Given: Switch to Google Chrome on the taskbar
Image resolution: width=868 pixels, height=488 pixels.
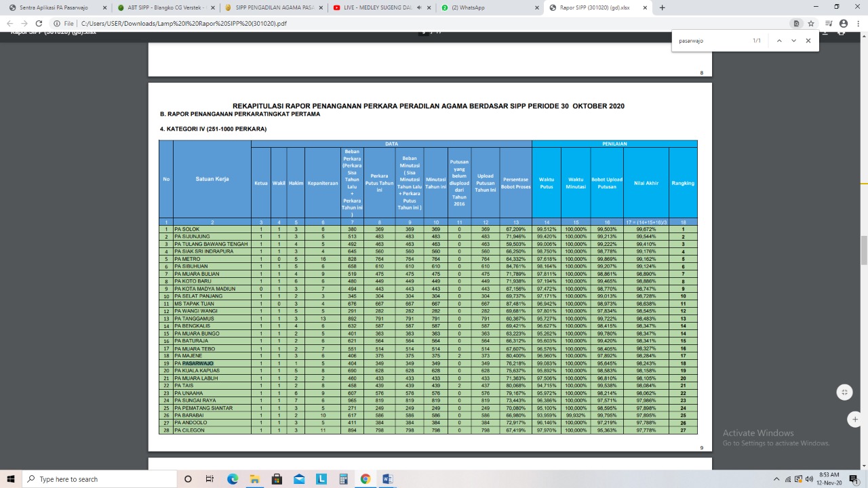Looking at the screenshot, I should click(366, 479).
